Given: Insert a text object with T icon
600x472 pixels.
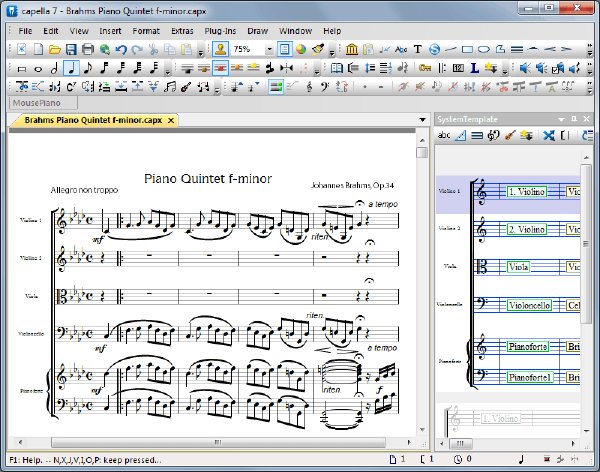Looking at the screenshot, I should tap(417, 49).
